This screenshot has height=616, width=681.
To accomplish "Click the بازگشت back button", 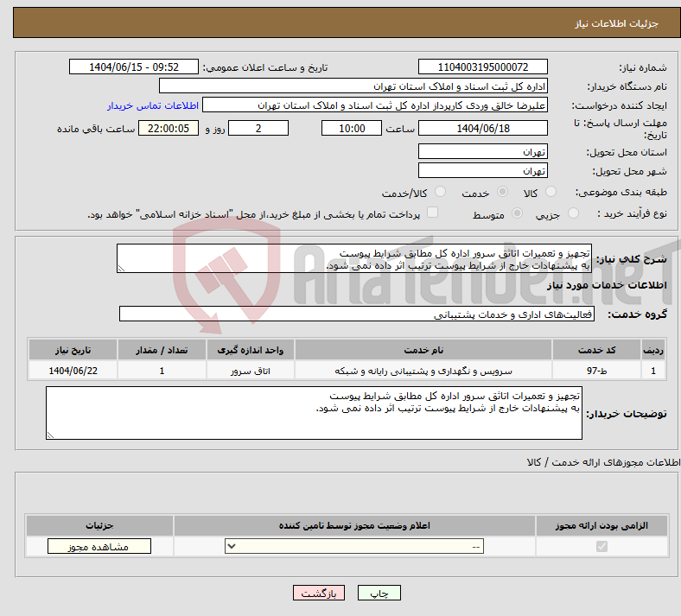I will click(x=319, y=593).
